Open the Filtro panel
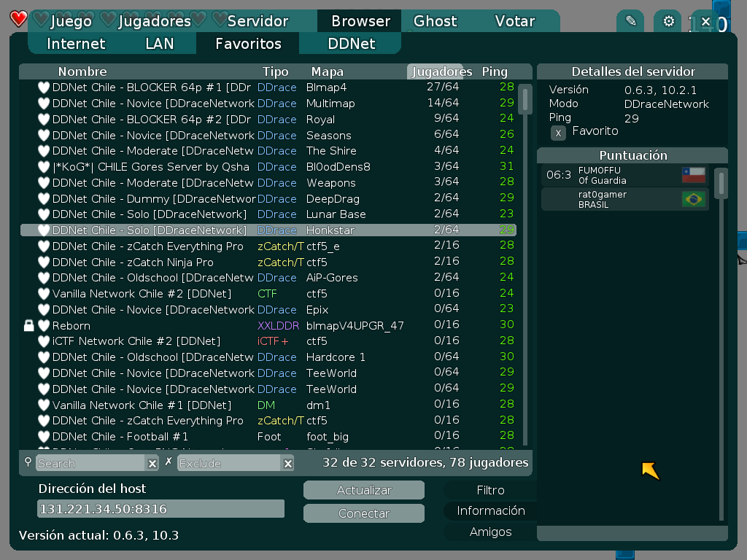 [489, 489]
